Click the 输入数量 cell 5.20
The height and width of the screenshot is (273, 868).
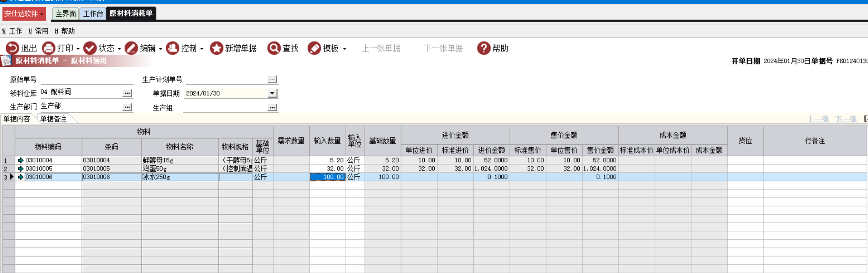point(328,160)
